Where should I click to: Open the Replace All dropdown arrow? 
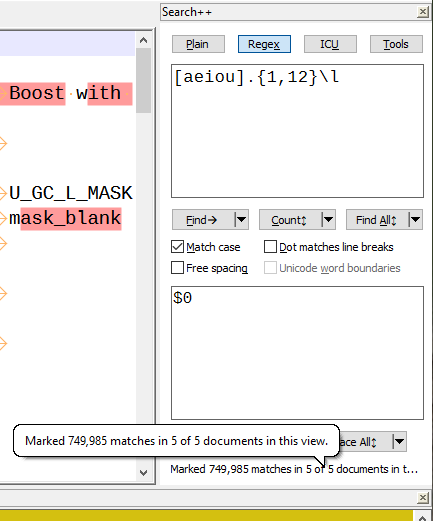[x=399, y=442]
